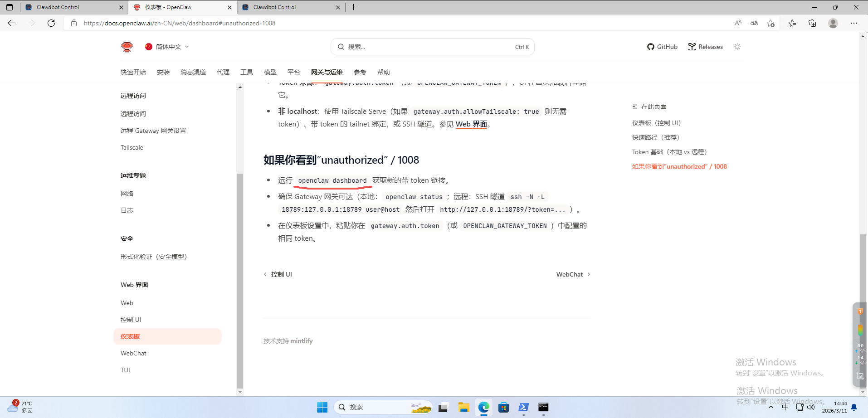This screenshot has width=868, height=418.
Task: Translate the page with the translate icon
Action: point(754,23)
